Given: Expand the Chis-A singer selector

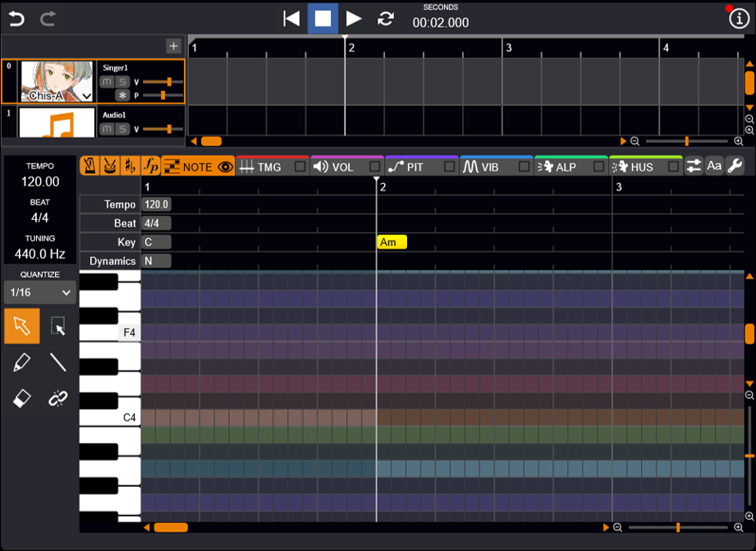Looking at the screenshot, I should point(86,96).
